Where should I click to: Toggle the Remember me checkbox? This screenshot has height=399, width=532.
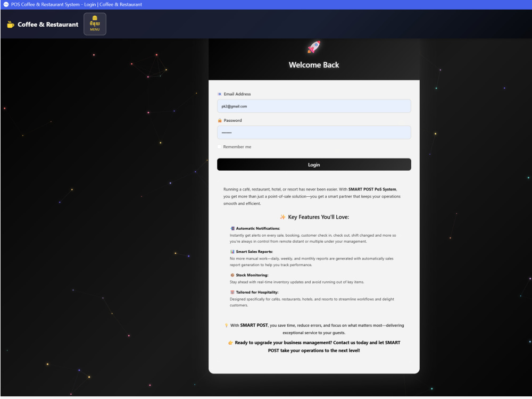(219, 147)
